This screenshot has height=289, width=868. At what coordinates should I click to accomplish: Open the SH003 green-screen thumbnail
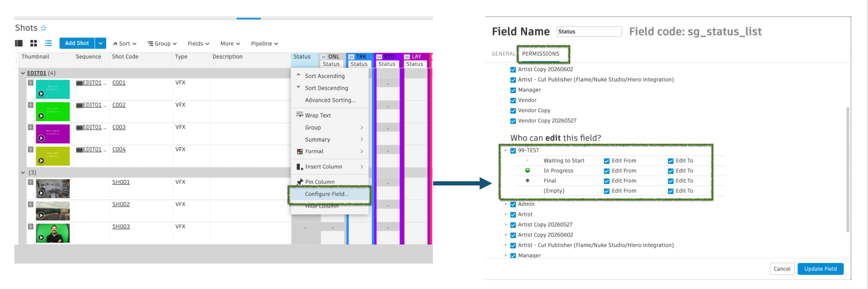(53, 233)
